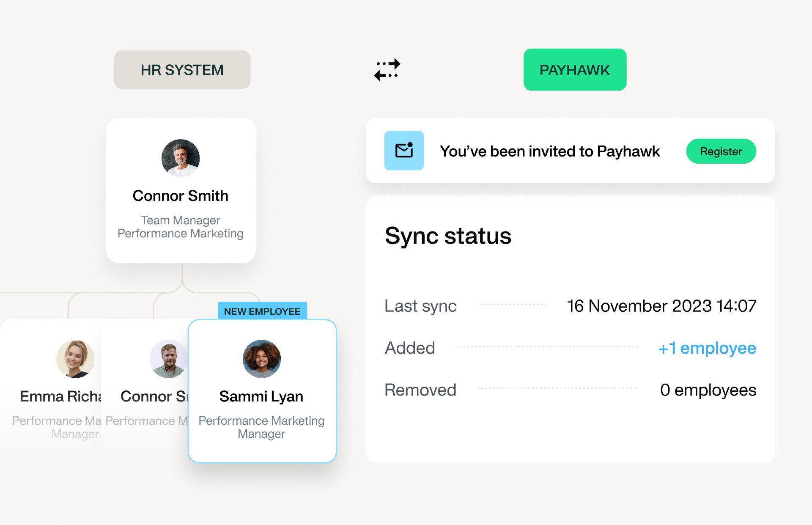Click the sync arrows icon
Viewport: 812px width, 525px height.
point(387,70)
